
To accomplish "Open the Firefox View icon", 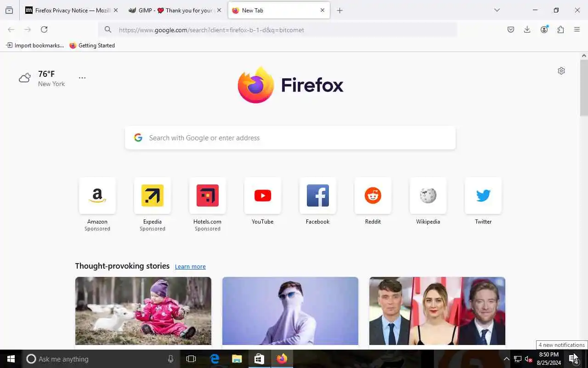I will pos(9,10).
